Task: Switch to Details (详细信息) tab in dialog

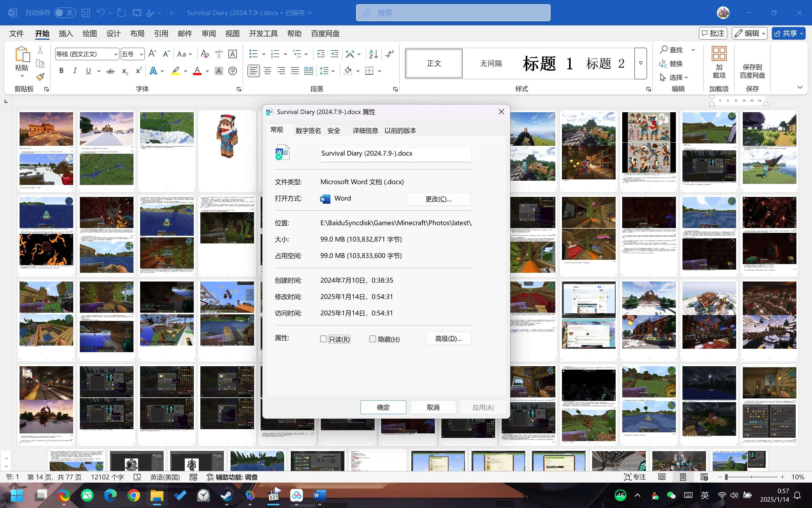Action: pyautogui.click(x=365, y=130)
